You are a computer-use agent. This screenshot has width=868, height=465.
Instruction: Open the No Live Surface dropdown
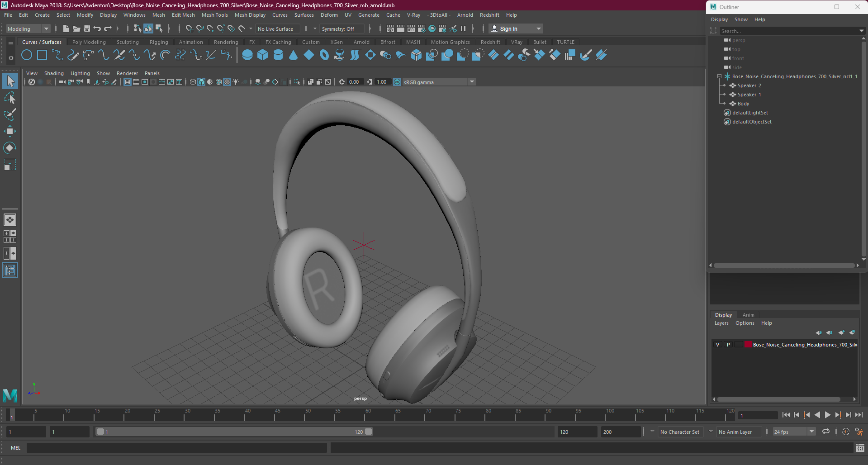278,28
